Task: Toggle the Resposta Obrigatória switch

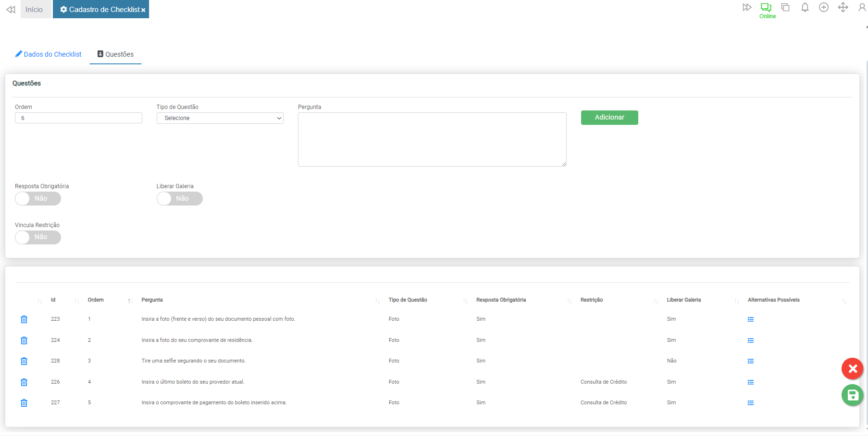Action: point(38,199)
